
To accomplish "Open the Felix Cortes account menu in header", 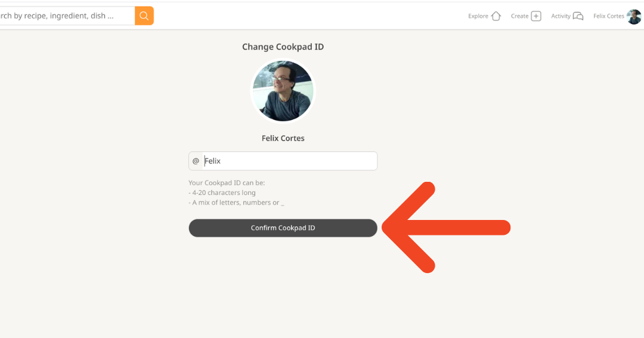I will coord(609,16).
